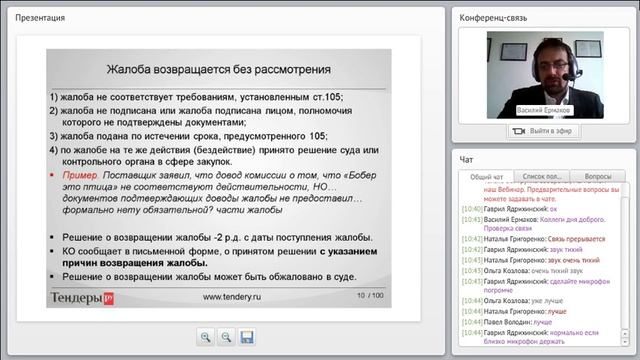Open the 'Список пол...' participants tab
The width and height of the screenshot is (640, 360).
pyautogui.click(x=542, y=176)
